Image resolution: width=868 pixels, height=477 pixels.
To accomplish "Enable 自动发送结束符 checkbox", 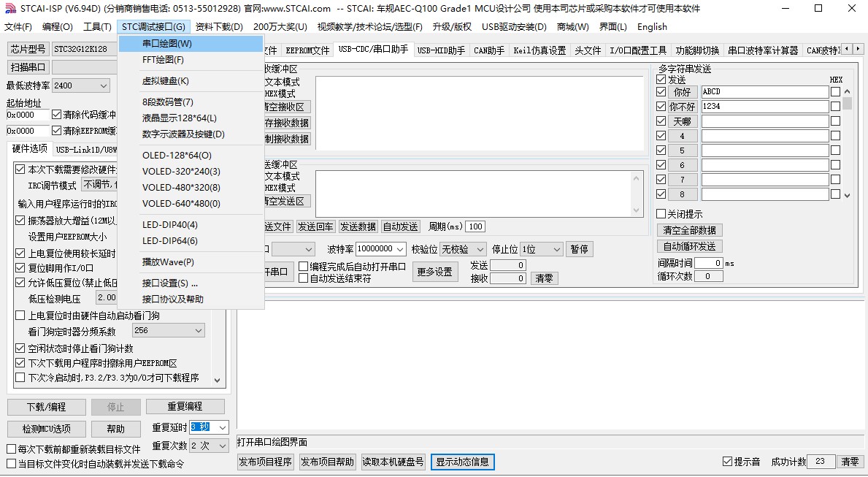I will 304,278.
